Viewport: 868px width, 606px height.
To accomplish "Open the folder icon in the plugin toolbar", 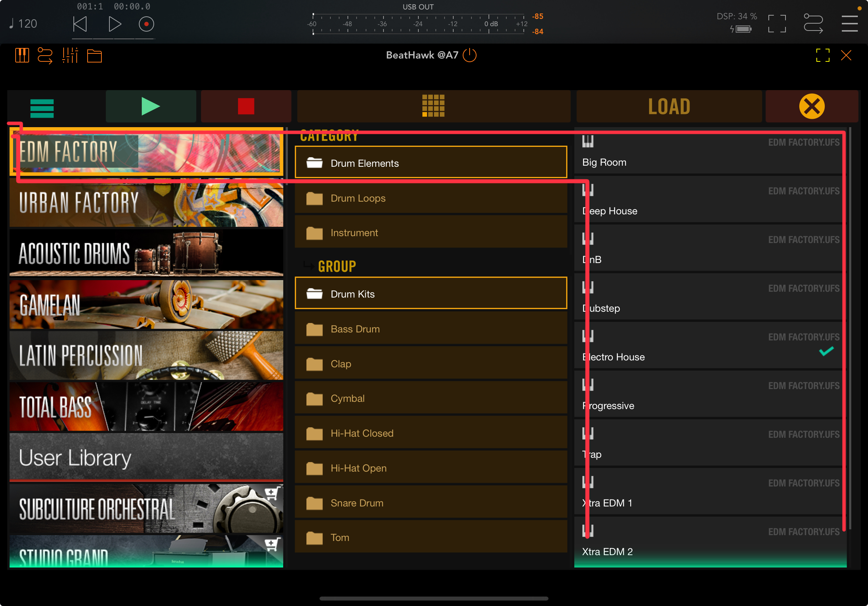I will [94, 56].
